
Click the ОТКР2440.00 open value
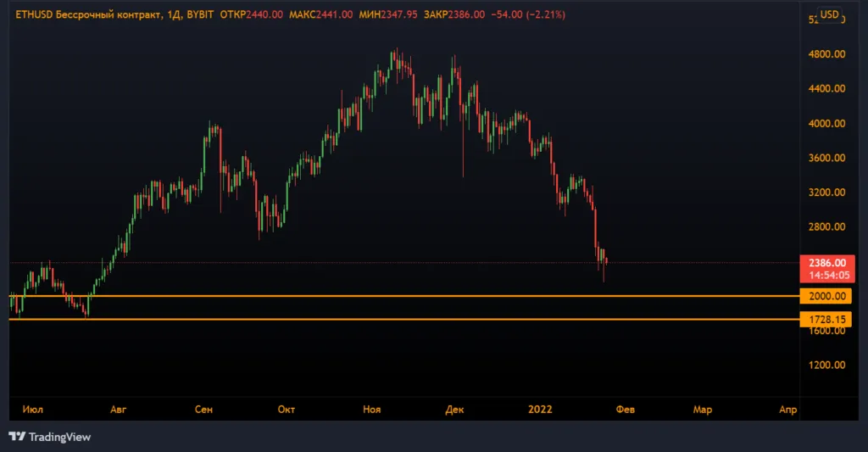point(251,15)
